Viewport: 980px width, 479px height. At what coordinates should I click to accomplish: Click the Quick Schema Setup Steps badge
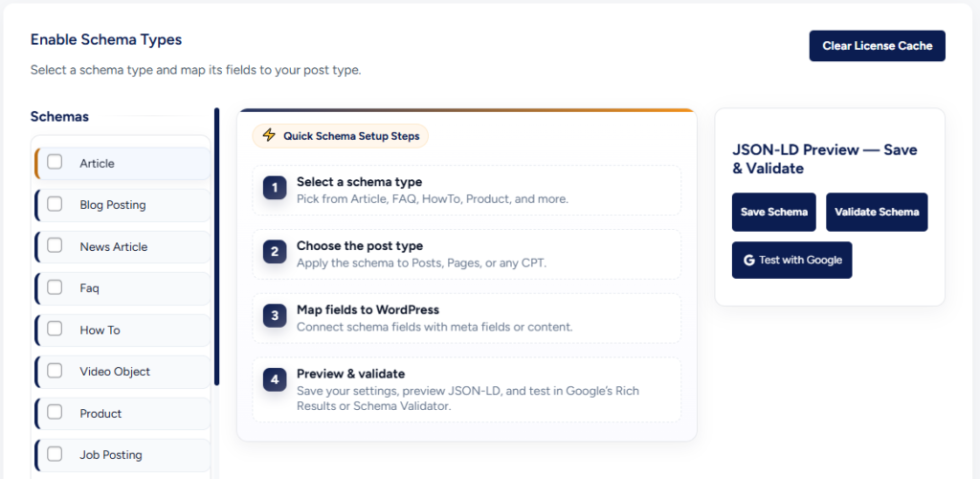click(x=341, y=136)
